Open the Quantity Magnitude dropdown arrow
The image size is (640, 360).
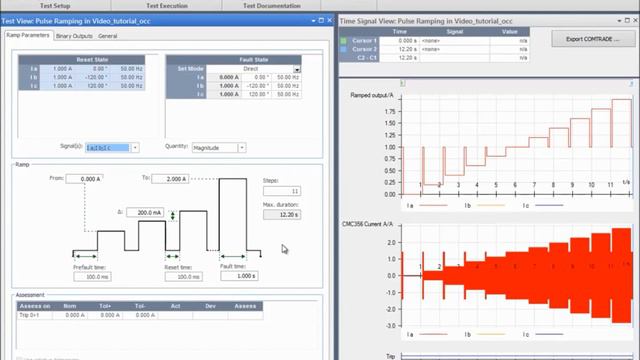click(x=242, y=147)
